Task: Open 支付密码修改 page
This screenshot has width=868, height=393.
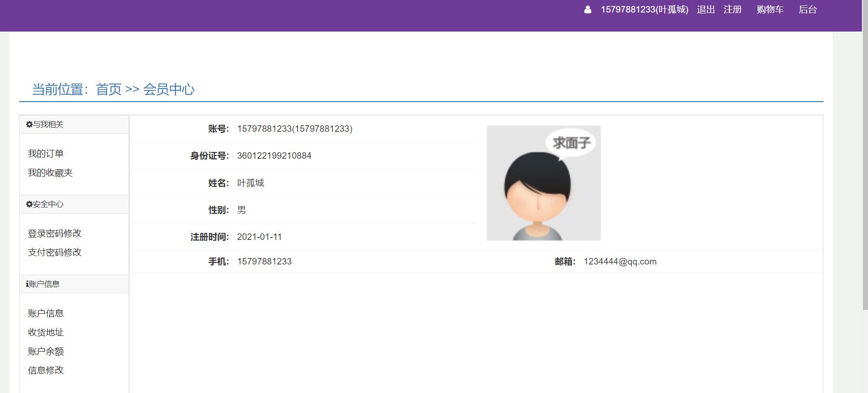Action: 55,252
